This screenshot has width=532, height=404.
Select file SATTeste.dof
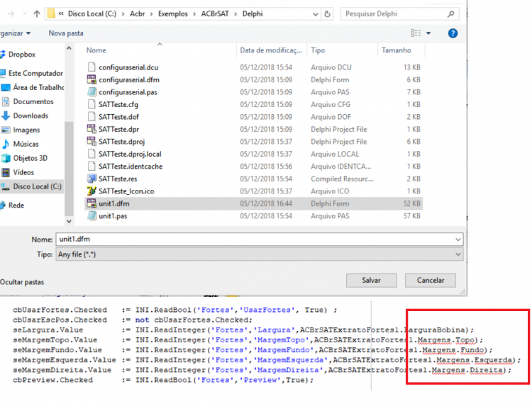click(118, 117)
